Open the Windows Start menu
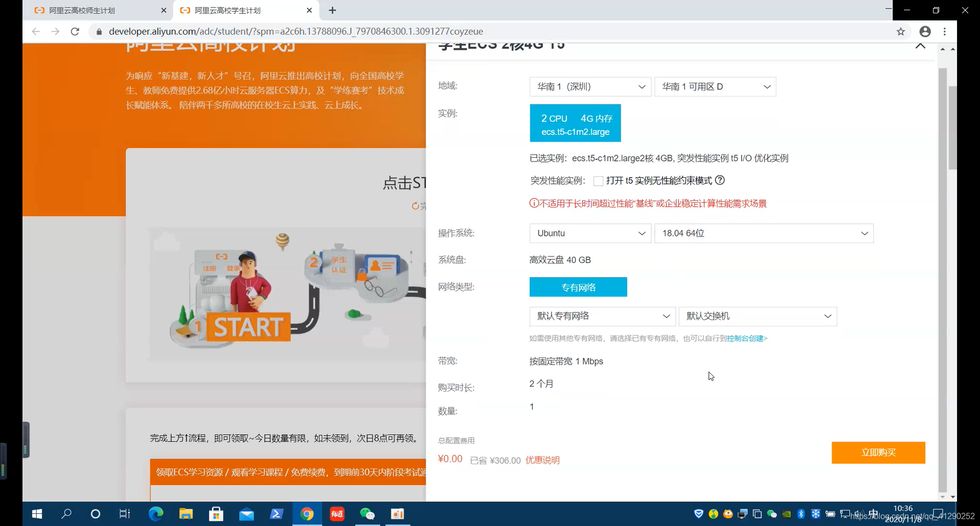 (x=37, y=514)
